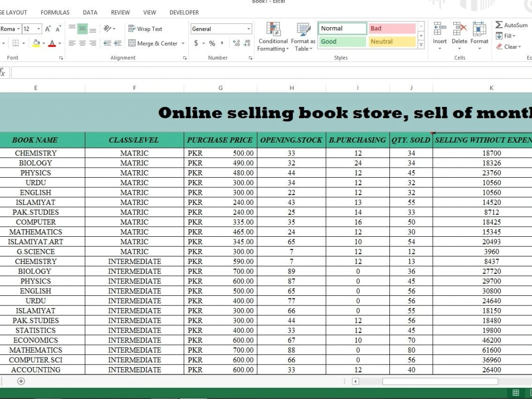The width and height of the screenshot is (532, 399).
Task: Click the Insert cells button
Action: pyautogui.click(x=440, y=36)
